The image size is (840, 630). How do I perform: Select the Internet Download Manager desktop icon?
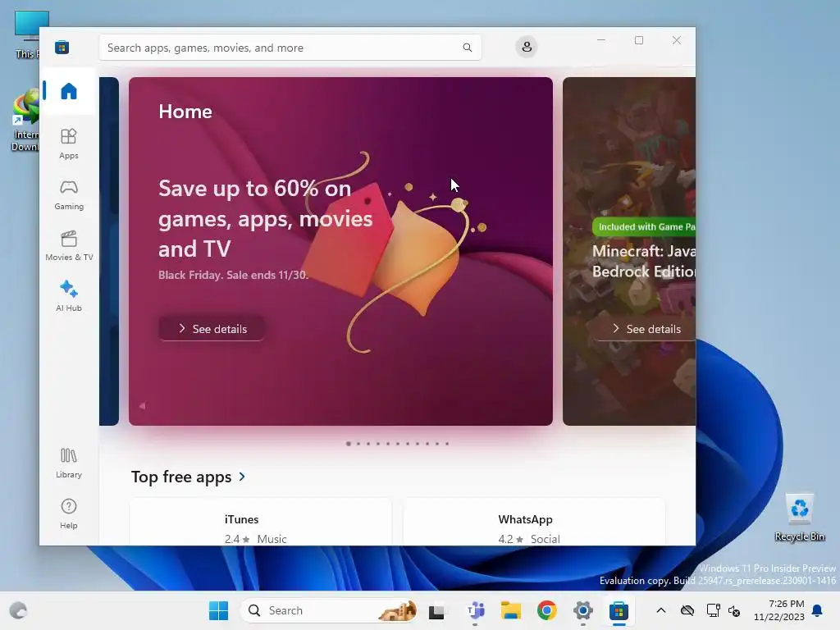click(25, 120)
